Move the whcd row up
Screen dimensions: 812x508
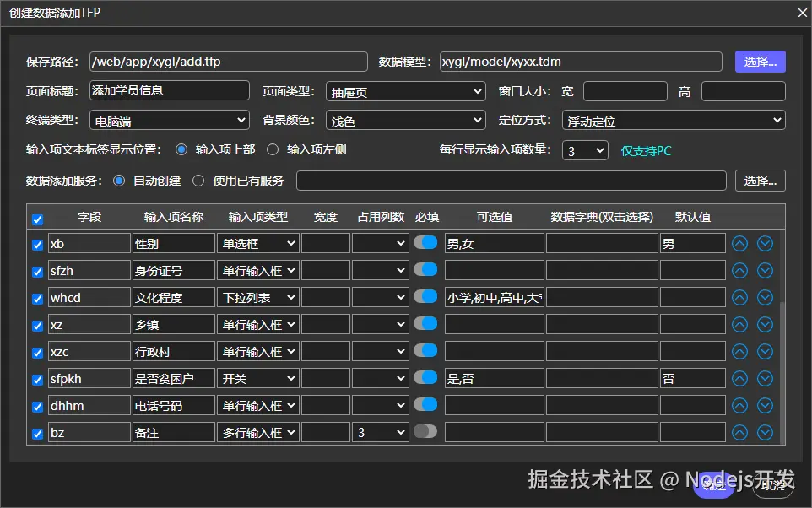click(x=739, y=297)
